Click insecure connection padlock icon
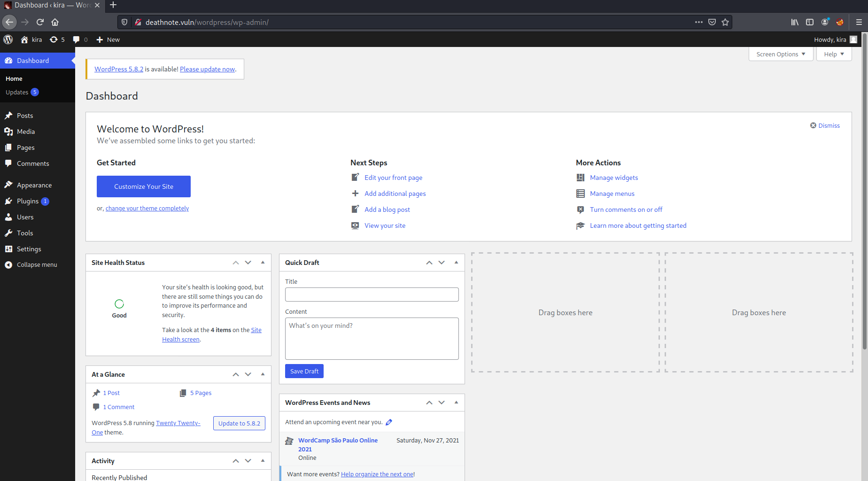Viewport: 868px width, 481px height. coord(138,22)
